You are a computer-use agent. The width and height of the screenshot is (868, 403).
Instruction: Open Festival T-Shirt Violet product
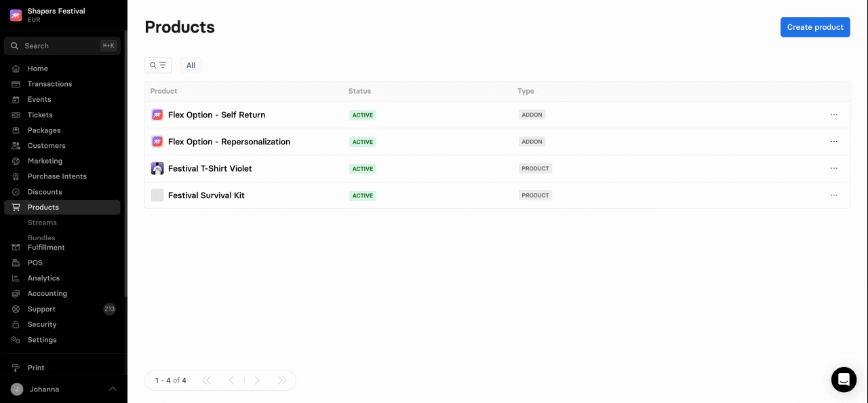point(210,168)
